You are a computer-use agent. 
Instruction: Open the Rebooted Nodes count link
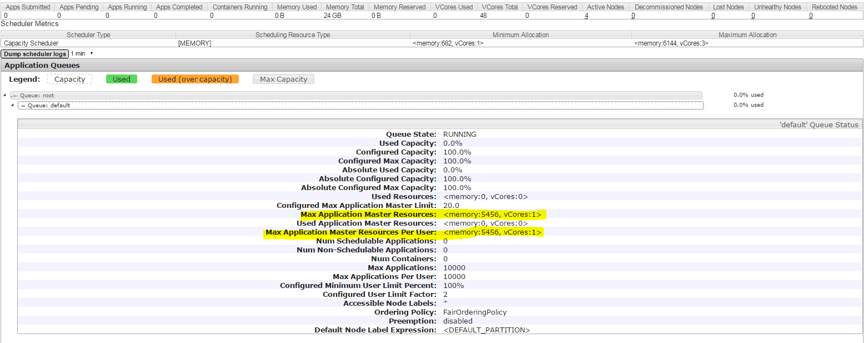click(810, 15)
